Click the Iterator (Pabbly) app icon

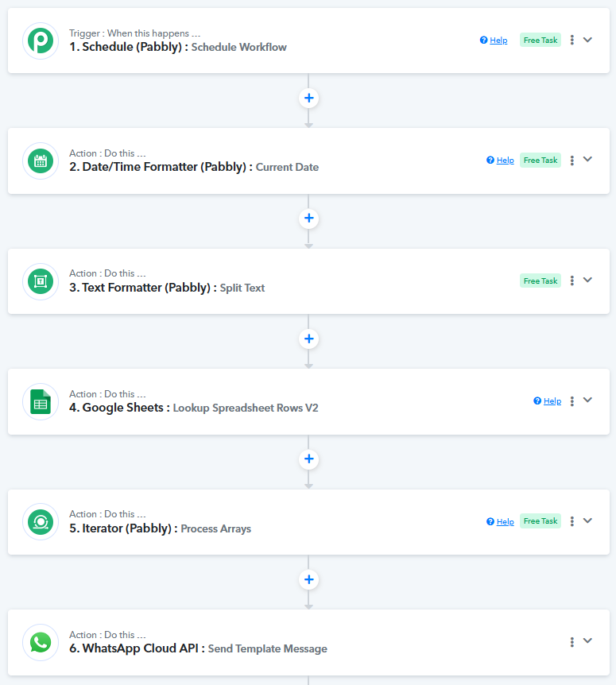(x=41, y=522)
